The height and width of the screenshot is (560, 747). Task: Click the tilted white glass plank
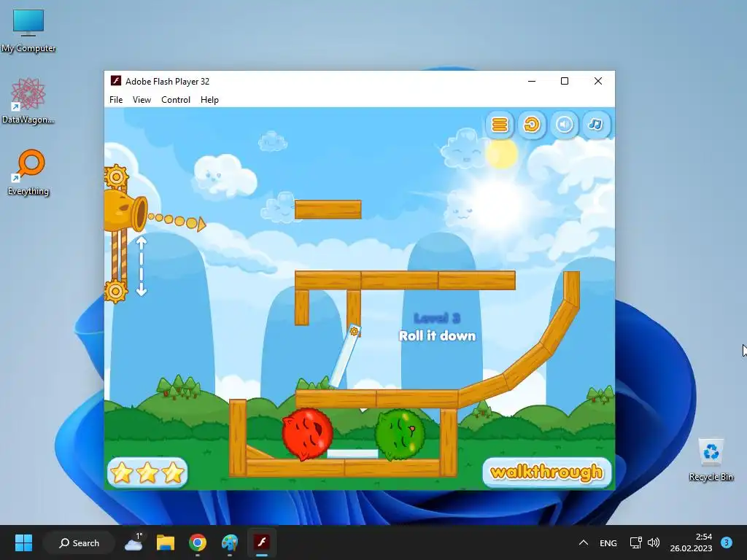(345, 357)
